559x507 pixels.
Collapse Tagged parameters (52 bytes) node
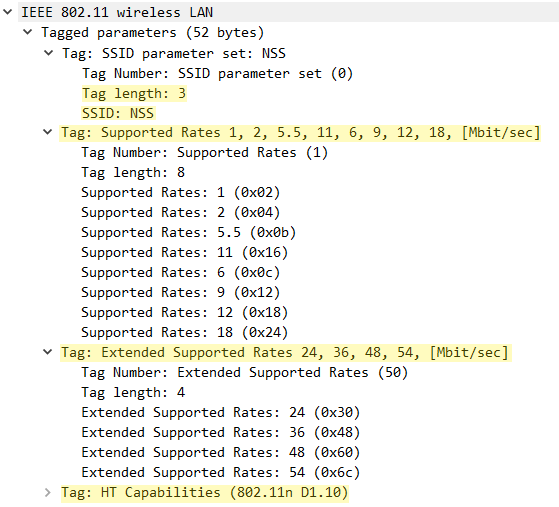27,32
